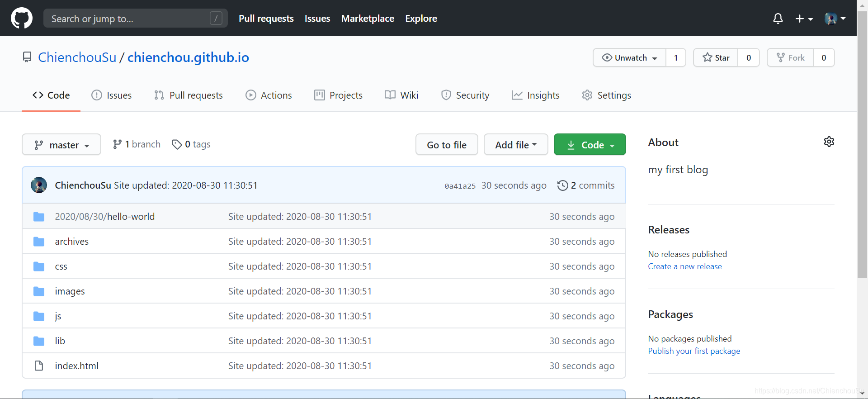Click the GitHub Octocat logo

[x=22, y=18]
